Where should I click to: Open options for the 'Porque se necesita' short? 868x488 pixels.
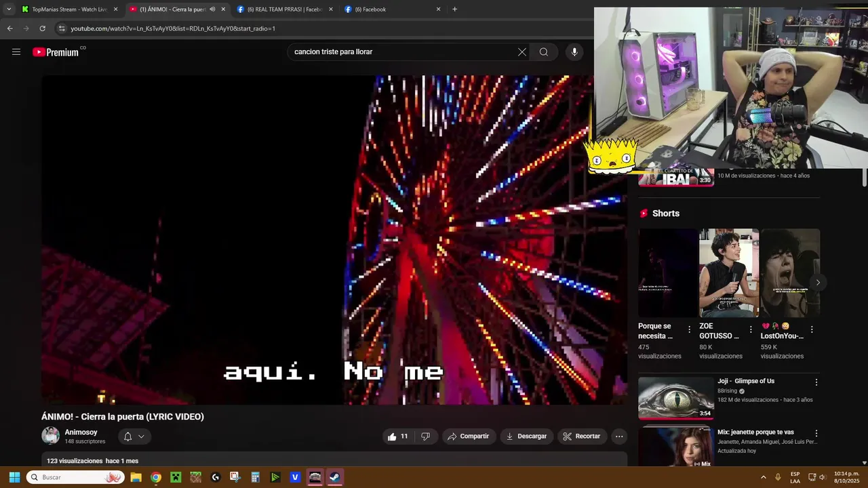tap(690, 329)
